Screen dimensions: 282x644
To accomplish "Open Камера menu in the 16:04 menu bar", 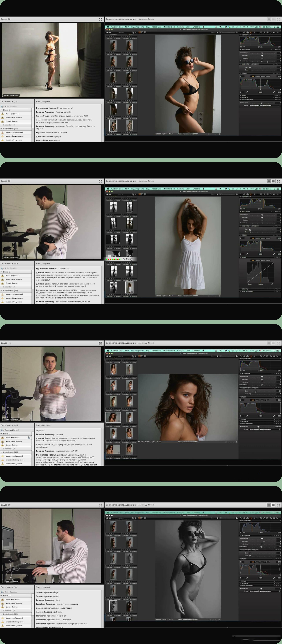I will click(x=180, y=351).
